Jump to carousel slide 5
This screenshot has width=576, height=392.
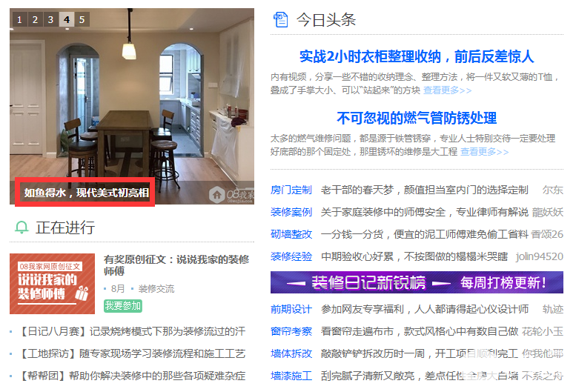[x=82, y=19]
